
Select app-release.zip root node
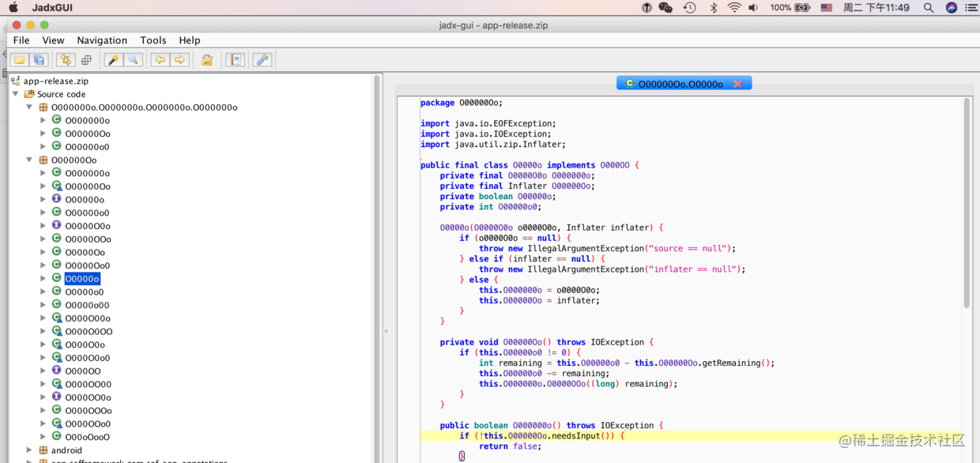point(55,81)
